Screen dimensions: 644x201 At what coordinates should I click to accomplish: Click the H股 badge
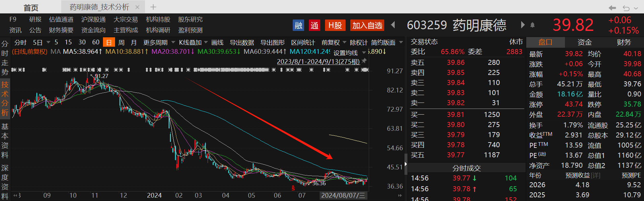click(335, 25)
